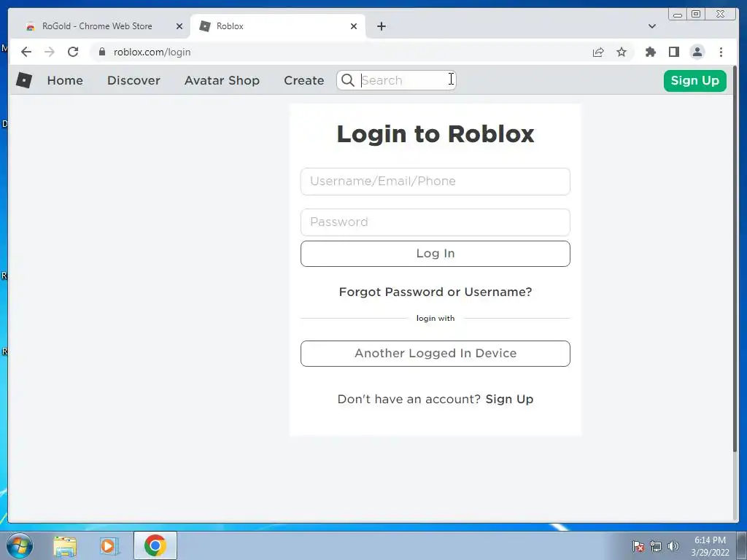
Task: Focus the Password field
Action: click(435, 222)
